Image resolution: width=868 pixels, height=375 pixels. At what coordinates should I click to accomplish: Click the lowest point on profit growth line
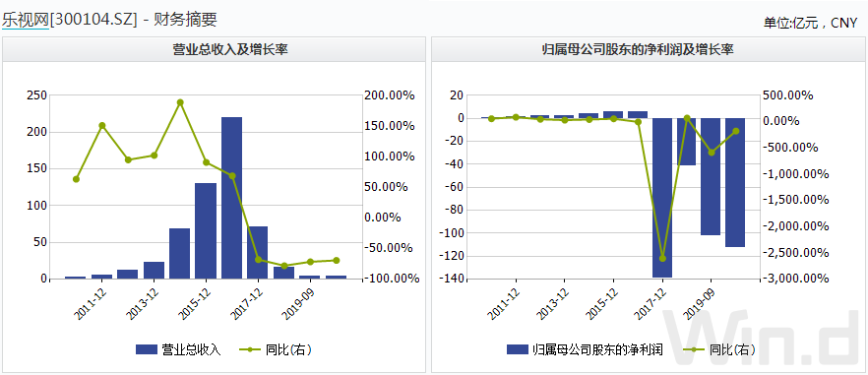[662, 259]
